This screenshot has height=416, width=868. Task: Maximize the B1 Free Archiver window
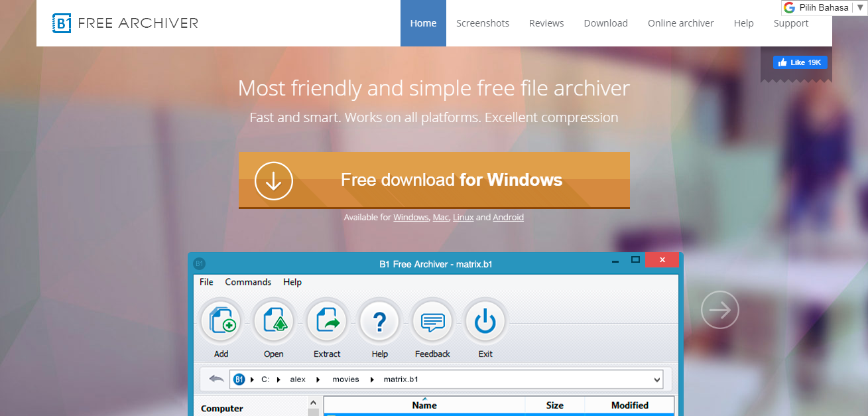coord(635,259)
